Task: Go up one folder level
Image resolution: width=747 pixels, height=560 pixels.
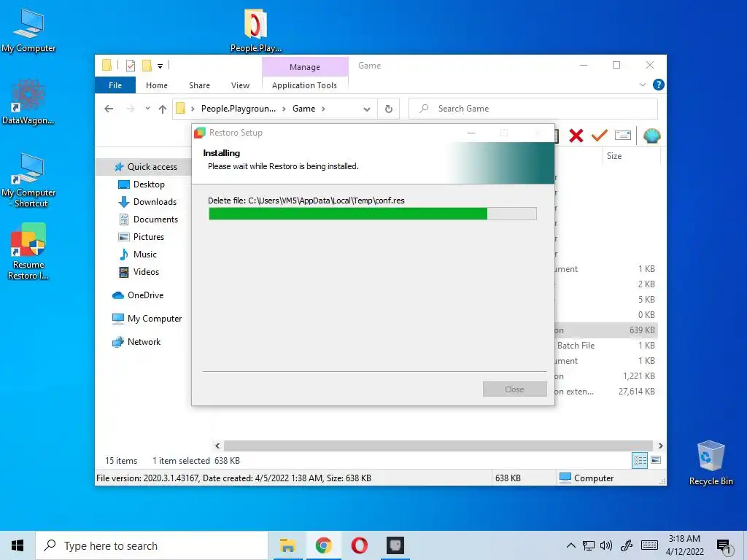Action: click(x=163, y=109)
